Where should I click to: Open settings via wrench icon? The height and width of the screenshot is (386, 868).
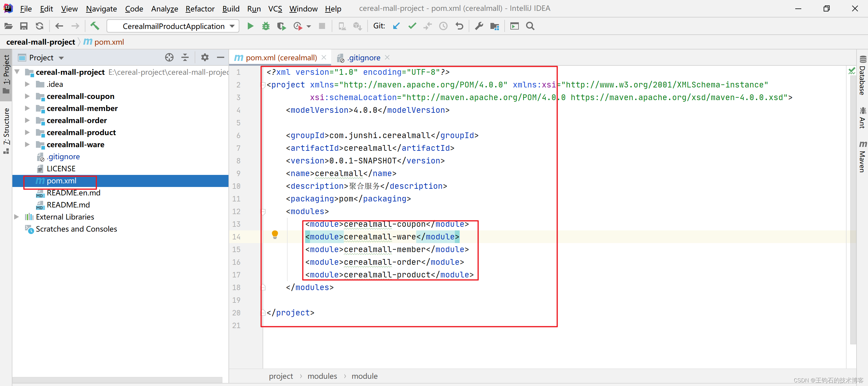[x=479, y=26]
